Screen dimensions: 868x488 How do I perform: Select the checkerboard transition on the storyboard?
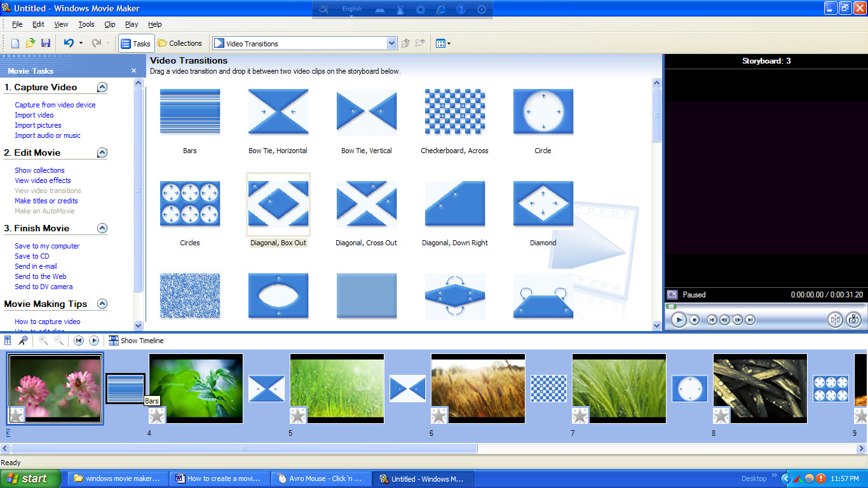click(x=548, y=388)
